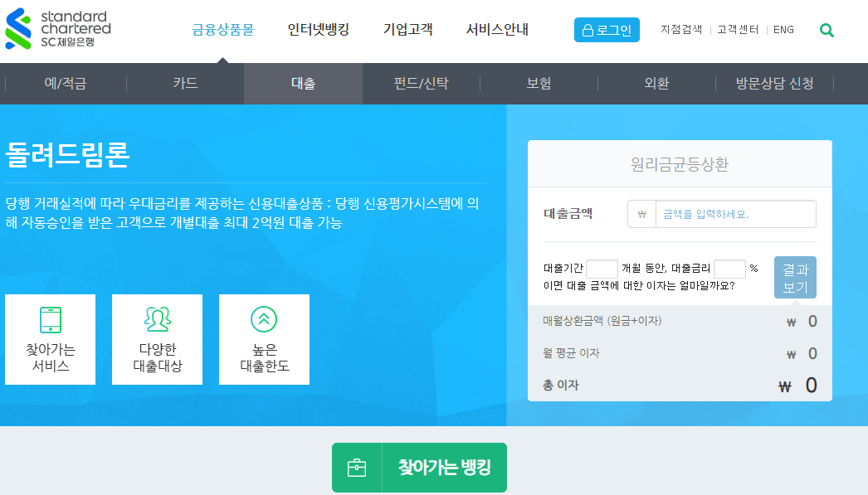
Task: Select the 펀드/신탁 tab
Action: pyautogui.click(x=420, y=83)
